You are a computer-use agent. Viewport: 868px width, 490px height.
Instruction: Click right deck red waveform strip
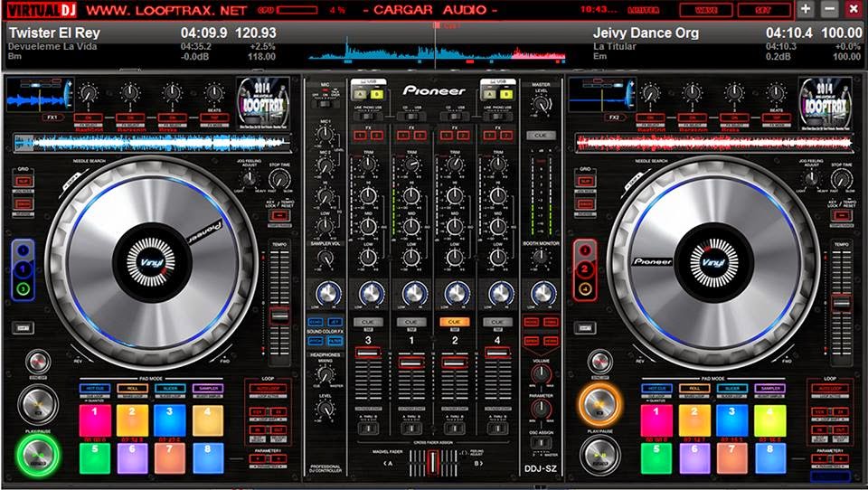click(x=714, y=144)
